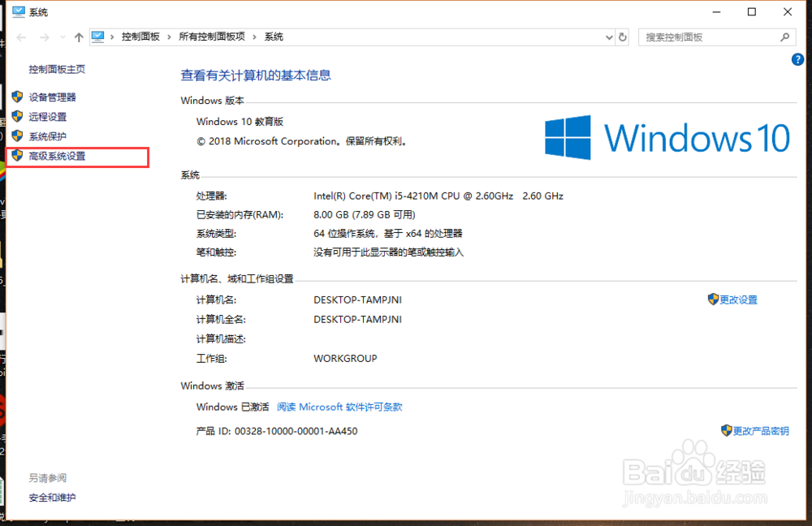Screen dimensions: 812x526
Task: Click 更改产品密钥 link
Action: (x=761, y=431)
